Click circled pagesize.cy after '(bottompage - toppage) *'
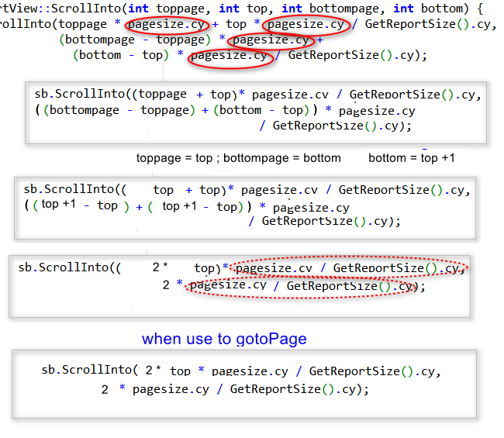Screen dimensions: 504x438 point(271,40)
